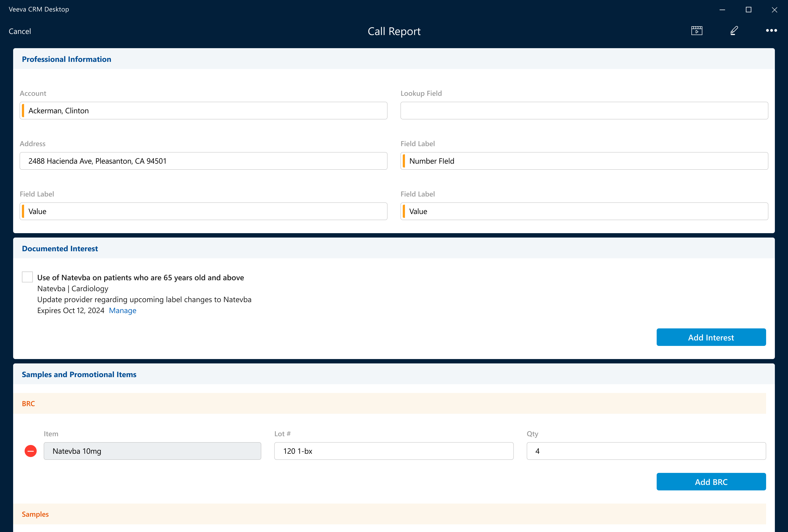Open the three-dot more options menu

[x=771, y=31]
